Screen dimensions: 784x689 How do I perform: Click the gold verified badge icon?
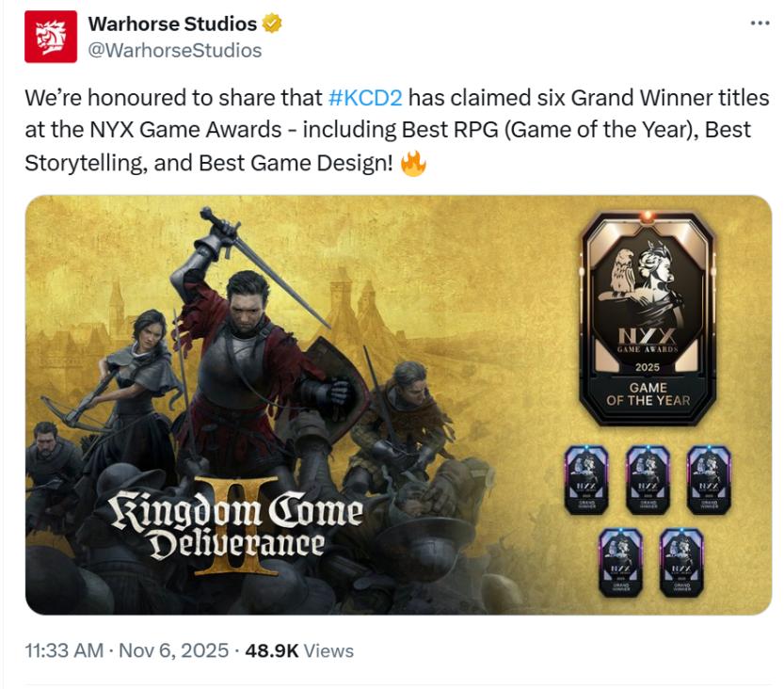click(272, 24)
